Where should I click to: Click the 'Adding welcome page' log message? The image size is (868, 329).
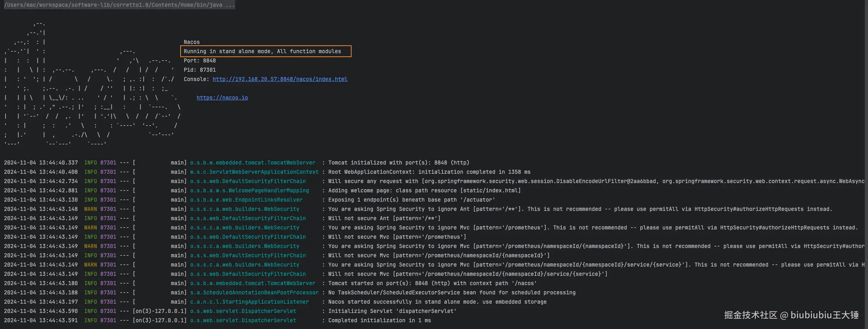coord(424,191)
